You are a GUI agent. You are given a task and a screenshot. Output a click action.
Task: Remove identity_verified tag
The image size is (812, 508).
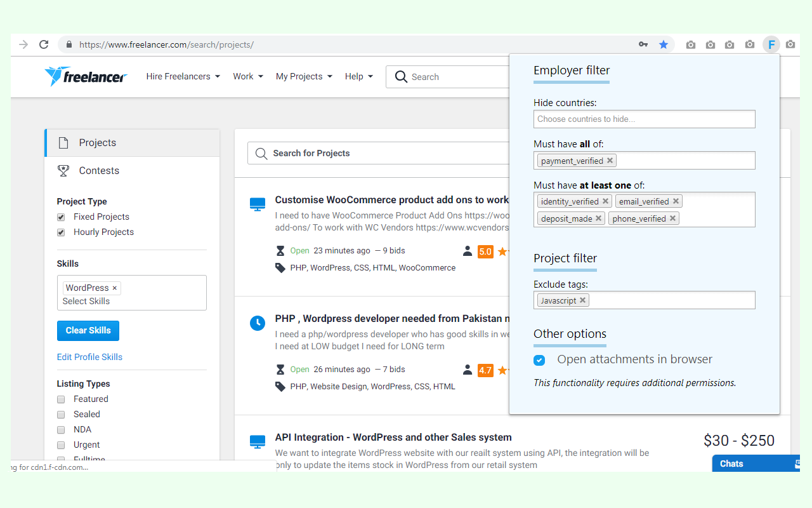[605, 201]
